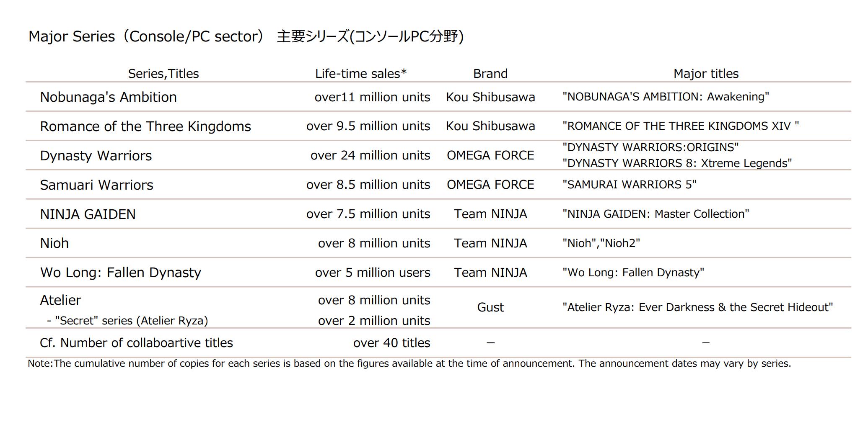Select the "Dynasty Warriors" series cell
Viewport: 868px width, 422px height.
click(x=96, y=156)
